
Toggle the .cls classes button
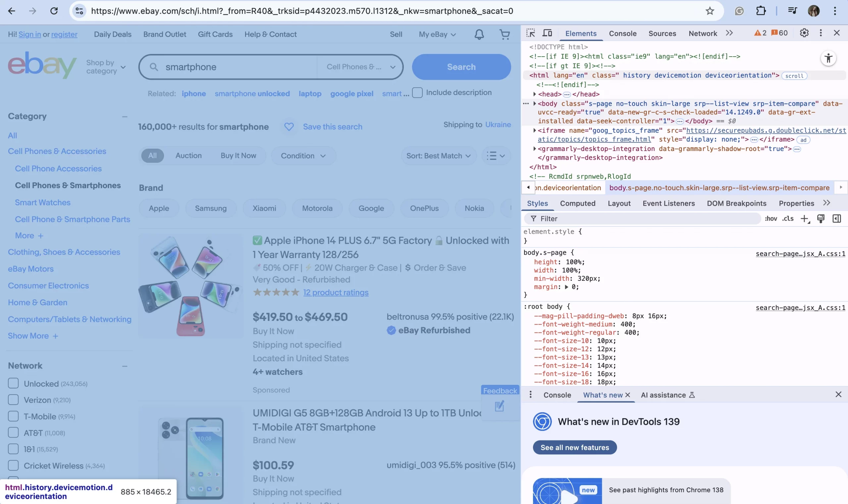click(x=787, y=219)
